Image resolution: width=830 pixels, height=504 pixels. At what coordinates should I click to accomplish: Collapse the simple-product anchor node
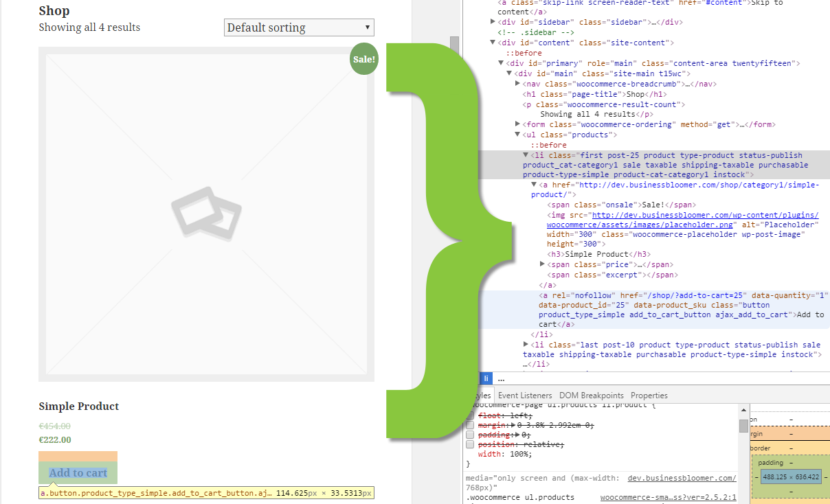pyautogui.click(x=534, y=185)
